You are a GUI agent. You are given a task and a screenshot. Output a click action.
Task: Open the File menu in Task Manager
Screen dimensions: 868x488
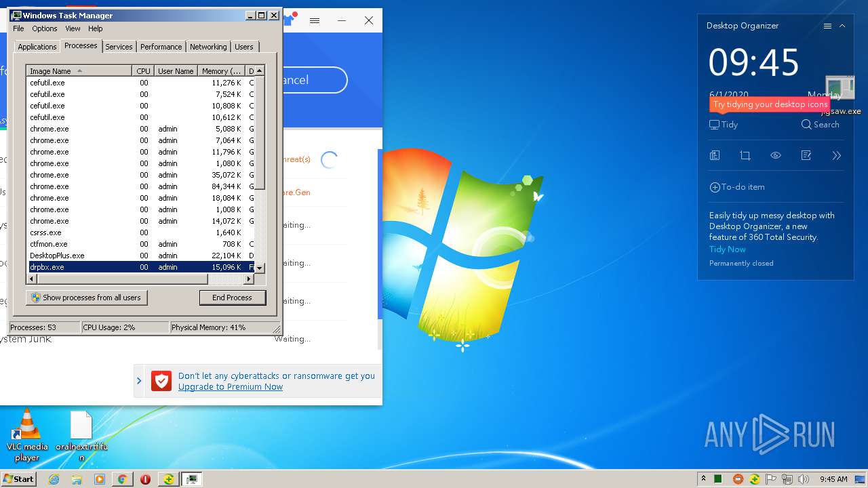click(x=18, y=28)
